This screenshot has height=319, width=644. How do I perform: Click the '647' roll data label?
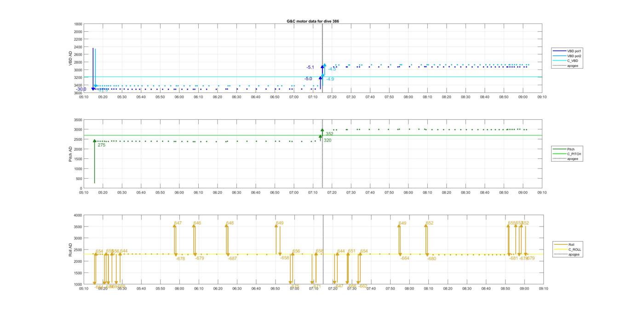tap(178, 223)
